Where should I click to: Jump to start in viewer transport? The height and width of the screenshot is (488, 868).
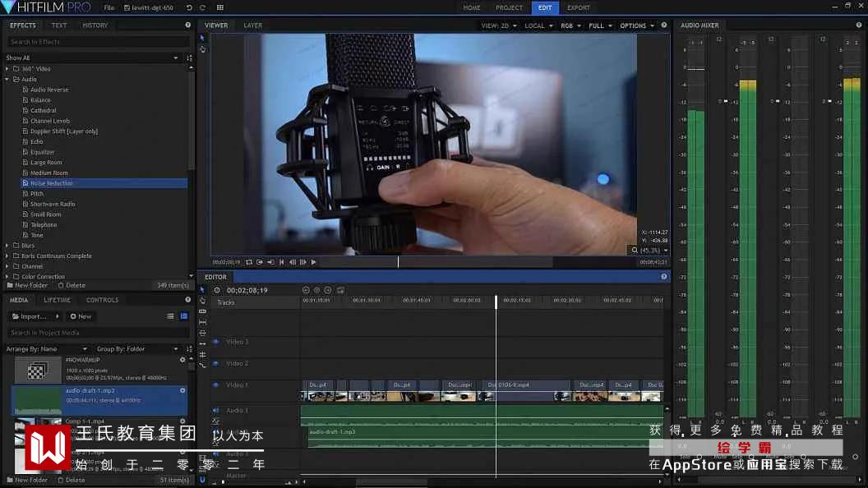pyautogui.click(x=282, y=262)
